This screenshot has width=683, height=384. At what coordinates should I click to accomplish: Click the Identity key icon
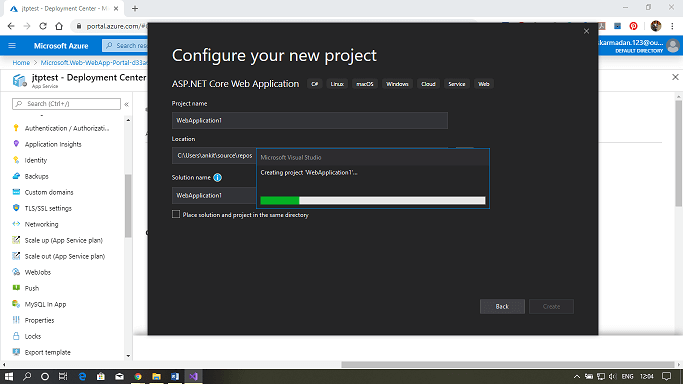tap(16, 160)
